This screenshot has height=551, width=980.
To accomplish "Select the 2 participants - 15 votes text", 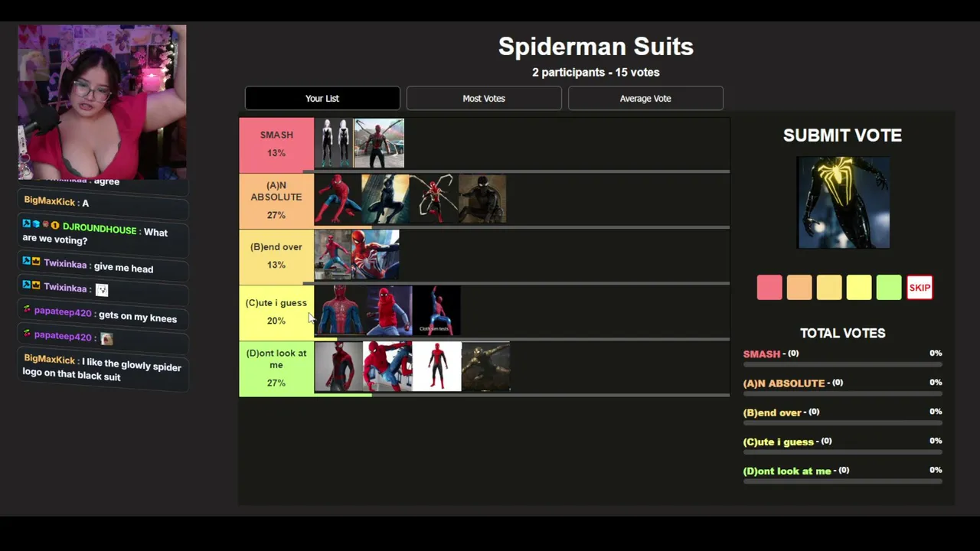I will (x=596, y=72).
